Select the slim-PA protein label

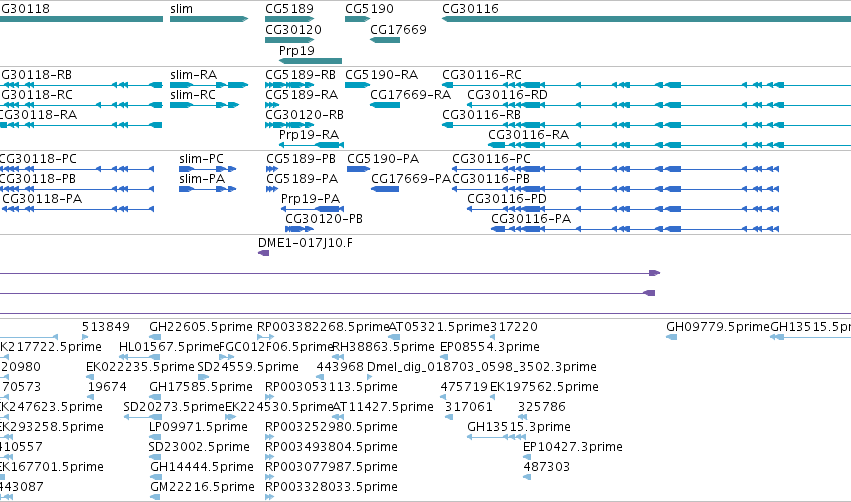202,179
